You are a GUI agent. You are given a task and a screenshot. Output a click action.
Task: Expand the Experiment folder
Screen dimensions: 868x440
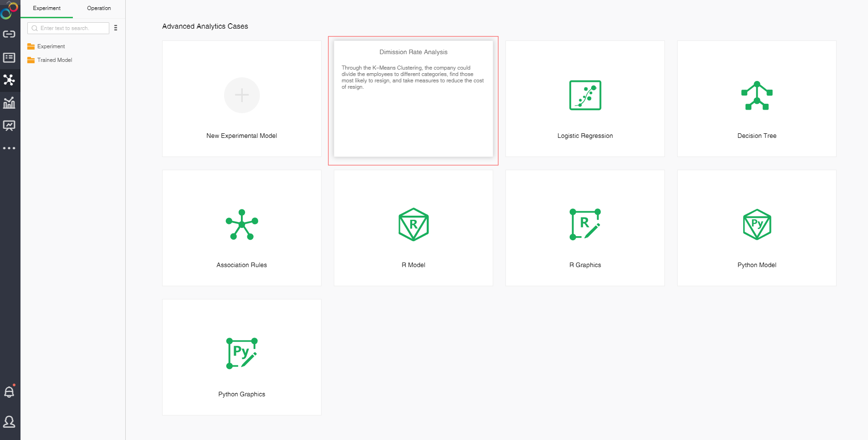point(51,46)
